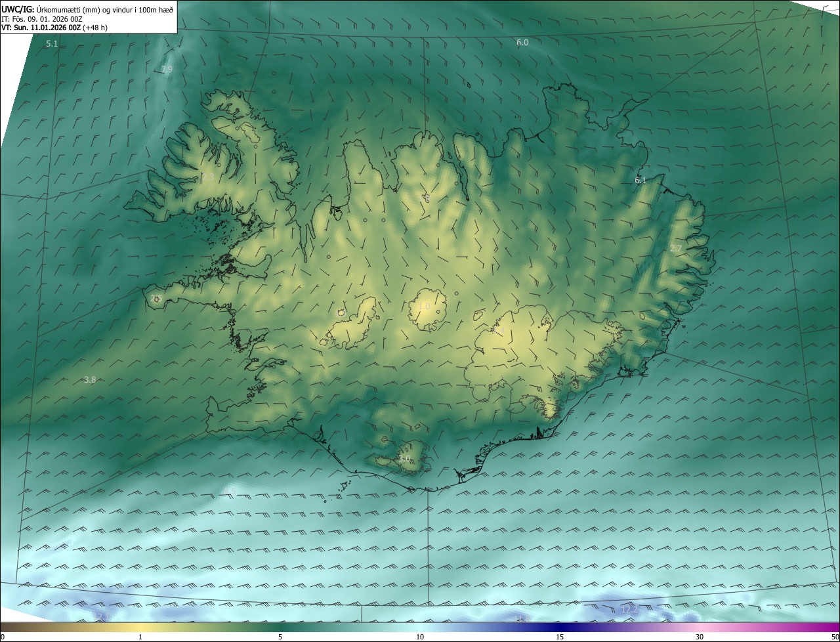Screen dimensions: 840x642
Task: Click the "VT: Sun. 11.01.2026 00Z (+48 h)" line
Action: point(55,28)
